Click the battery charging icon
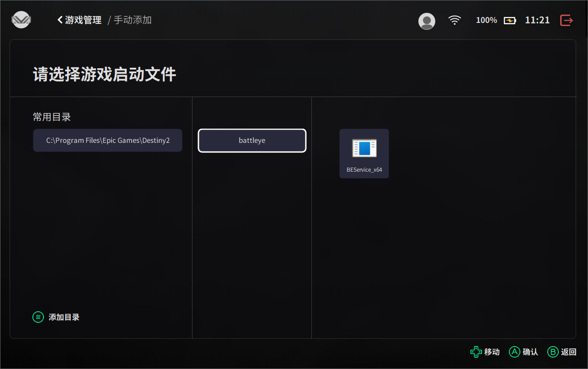Image resolution: width=588 pixels, height=369 pixels. pos(510,21)
